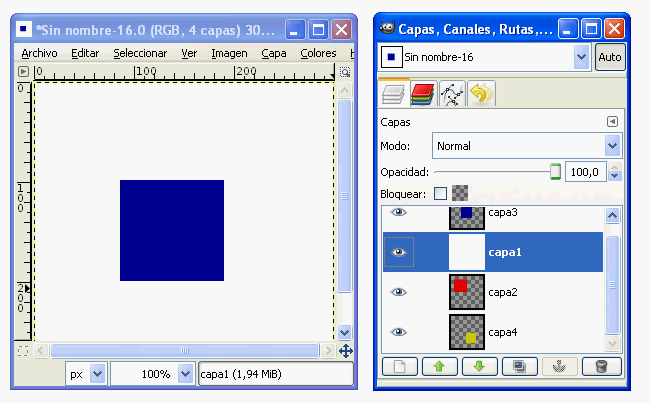Click the canvas vertical scrollbar up arrow
This screenshot has height=403, width=650.
pos(345,90)
